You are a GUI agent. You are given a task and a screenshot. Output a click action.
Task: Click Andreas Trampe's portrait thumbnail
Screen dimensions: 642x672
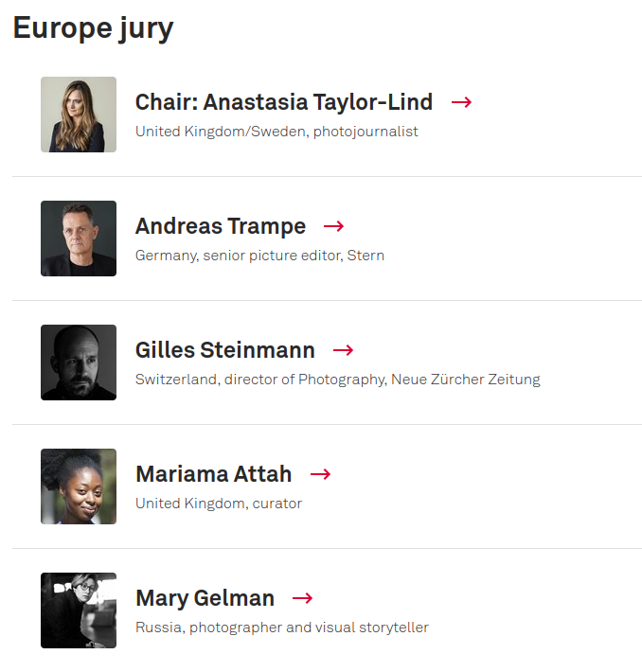(79, 239)
